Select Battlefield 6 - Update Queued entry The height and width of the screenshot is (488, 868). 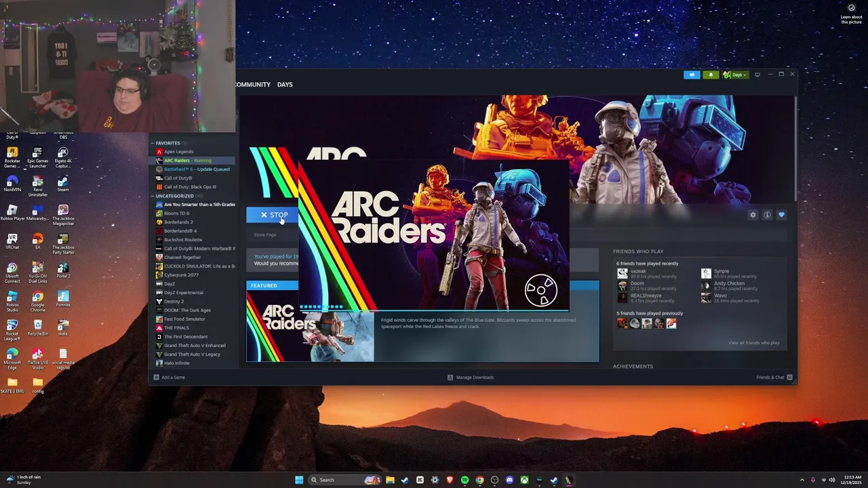click(196, 169)
